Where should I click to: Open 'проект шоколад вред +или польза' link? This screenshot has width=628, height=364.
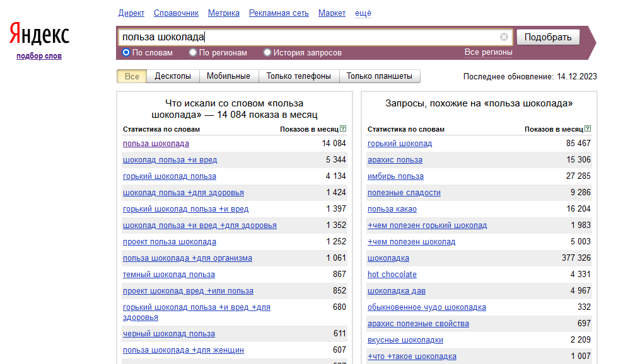tap(189, 291)
